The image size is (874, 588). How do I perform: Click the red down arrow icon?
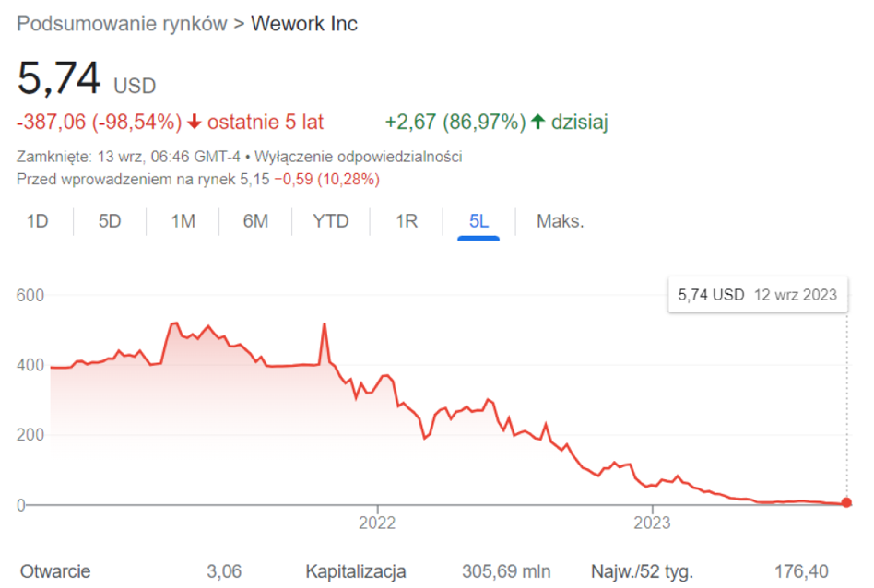tap(195, 122)
